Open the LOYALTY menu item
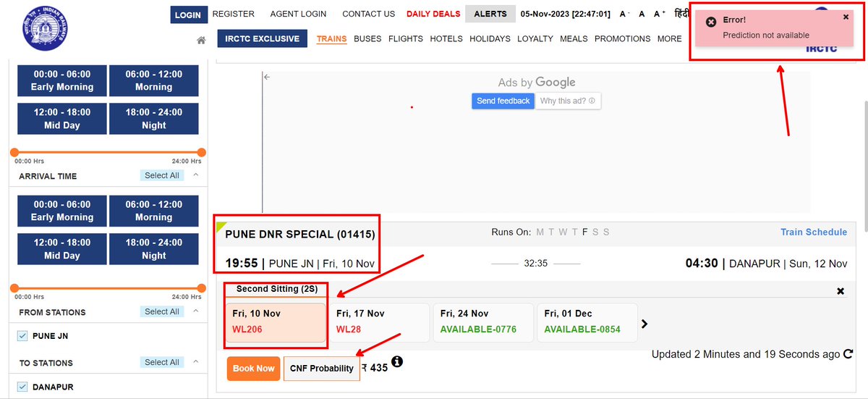Screen dimensions: 868x399 535,38
